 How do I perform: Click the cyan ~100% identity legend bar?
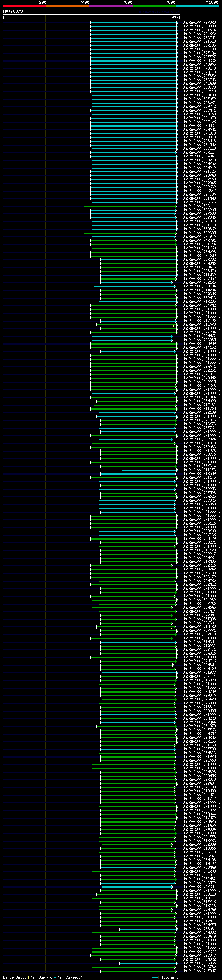(197, 6)
